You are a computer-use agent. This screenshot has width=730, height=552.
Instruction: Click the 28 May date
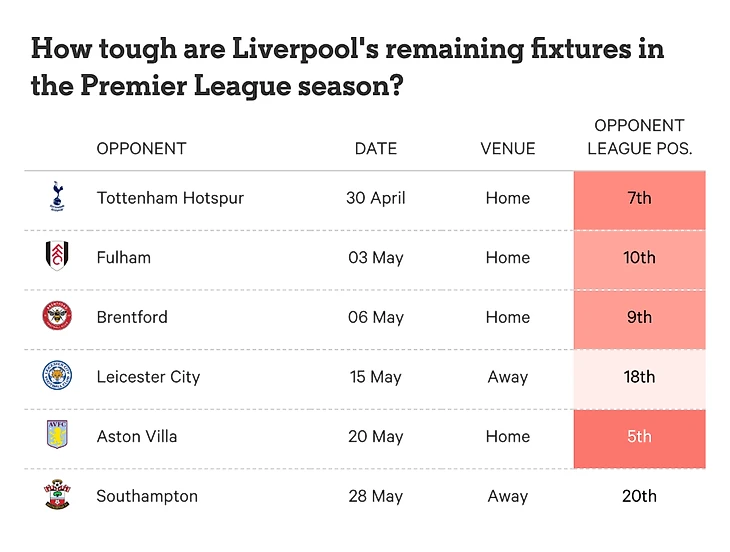tap(376, 496)
